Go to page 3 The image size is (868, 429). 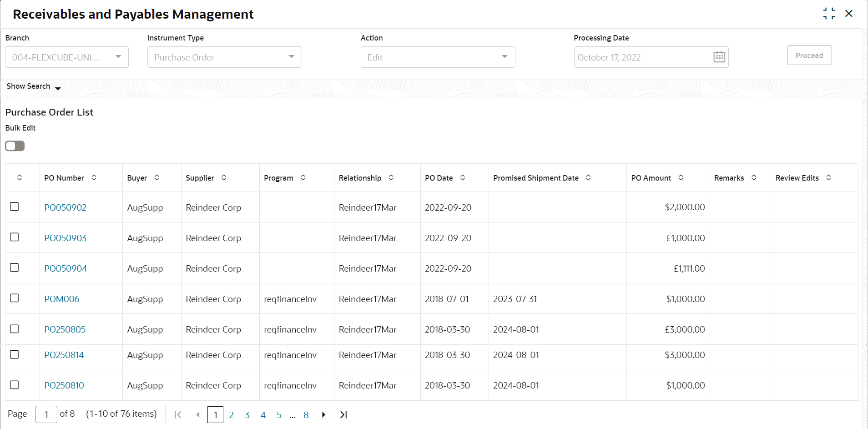pos(247,415)
